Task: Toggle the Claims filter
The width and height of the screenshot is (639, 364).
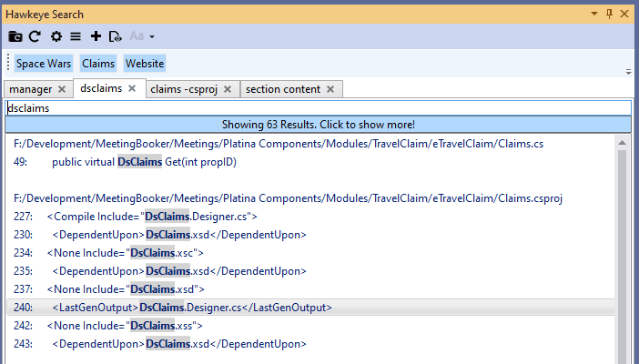Action: point(98,64)
